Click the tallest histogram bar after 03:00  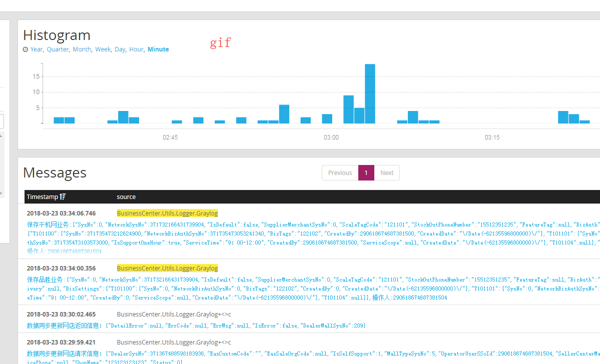pos(370,93)
